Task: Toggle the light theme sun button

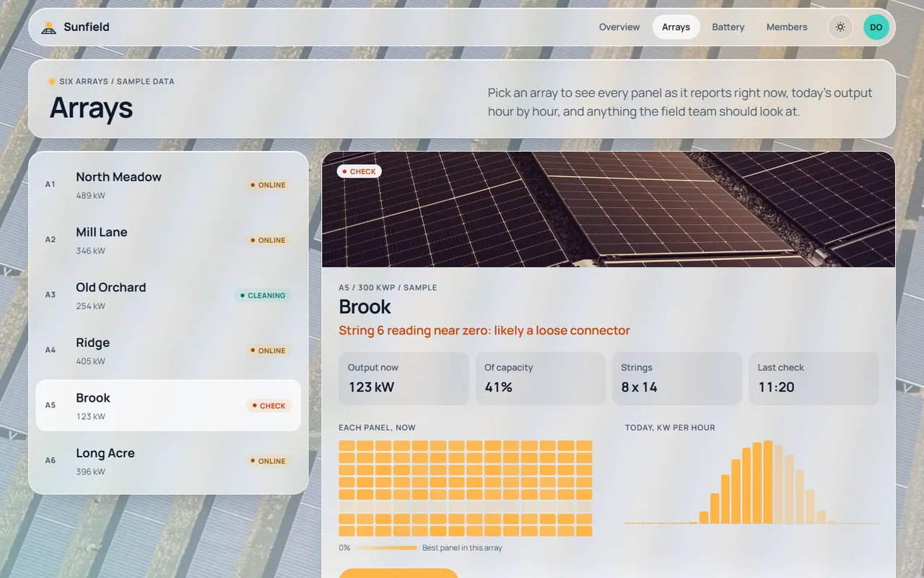Action: [840, 27]
